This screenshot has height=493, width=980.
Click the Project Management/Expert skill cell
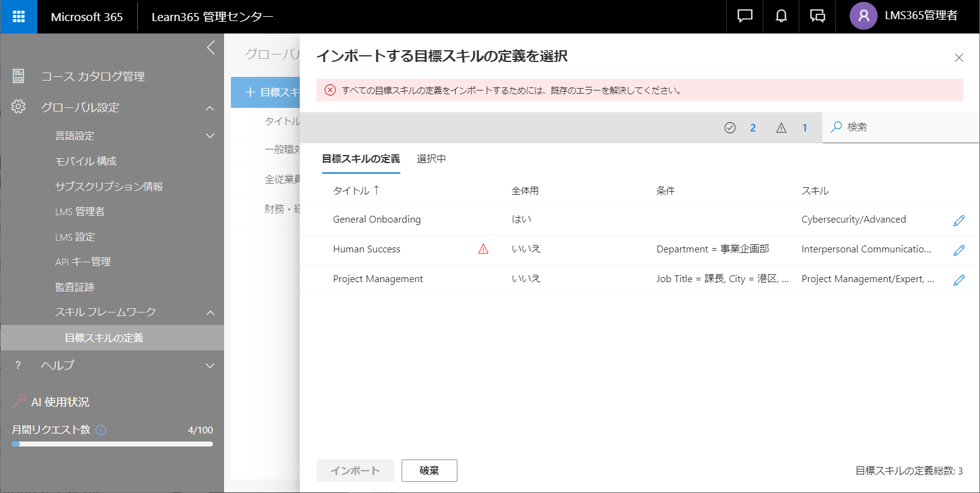click(868, 279)
